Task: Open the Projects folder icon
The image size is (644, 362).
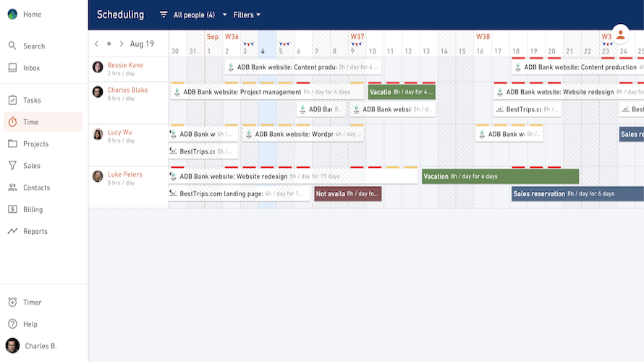Action: pyautogui.click(x=13, y=143)
